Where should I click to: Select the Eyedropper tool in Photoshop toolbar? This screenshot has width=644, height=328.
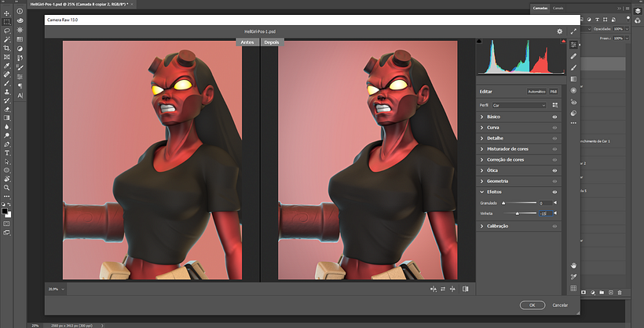[6, 66]
